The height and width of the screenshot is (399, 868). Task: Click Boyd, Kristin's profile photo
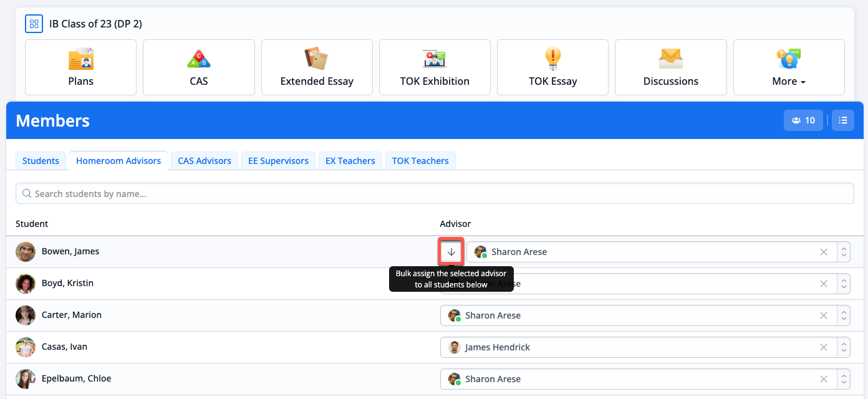tap(26, 284)
